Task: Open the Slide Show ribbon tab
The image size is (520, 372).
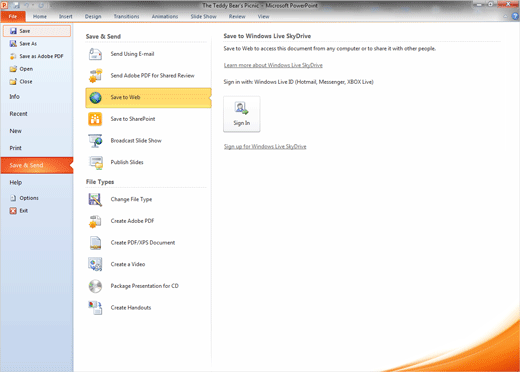Action: click(x=203, y=16)
